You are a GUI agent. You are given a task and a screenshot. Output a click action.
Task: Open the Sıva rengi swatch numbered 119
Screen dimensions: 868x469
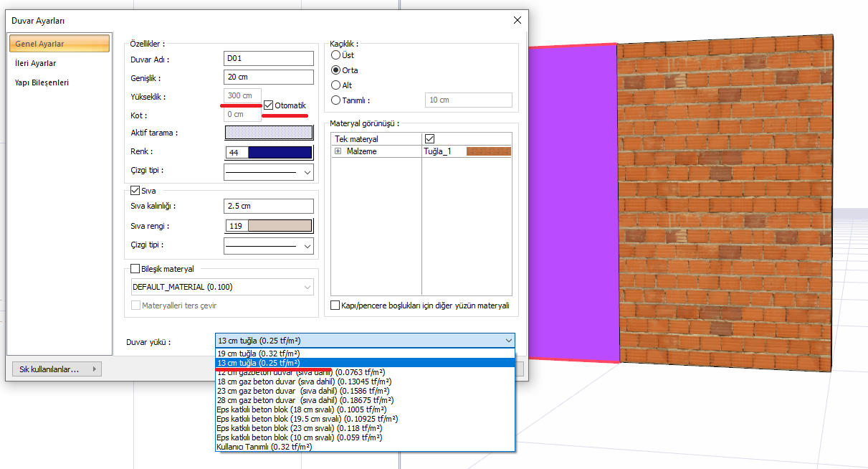[269, 226]
